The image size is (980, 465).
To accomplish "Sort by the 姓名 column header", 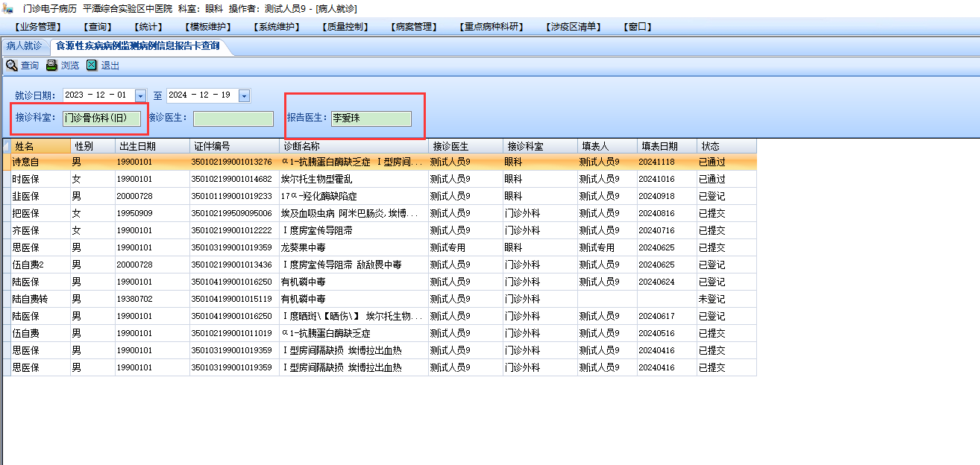I will pyautogui.click(x=41, y=146).
